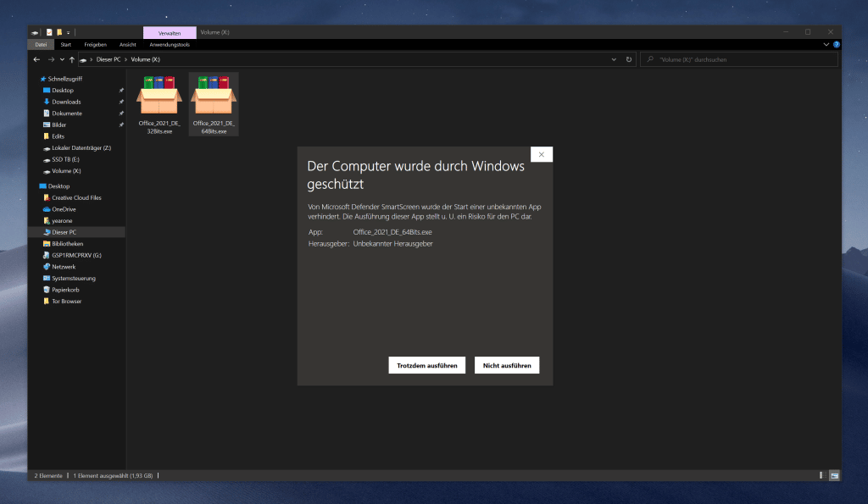This screenshot has width=868, height=504.
Task: Click the pin icon beside pinned Desktop
Action: [x=121, y=90]
